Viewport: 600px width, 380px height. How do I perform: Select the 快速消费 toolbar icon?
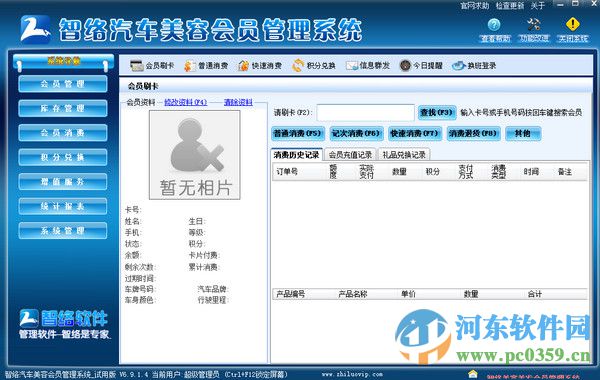243,66
